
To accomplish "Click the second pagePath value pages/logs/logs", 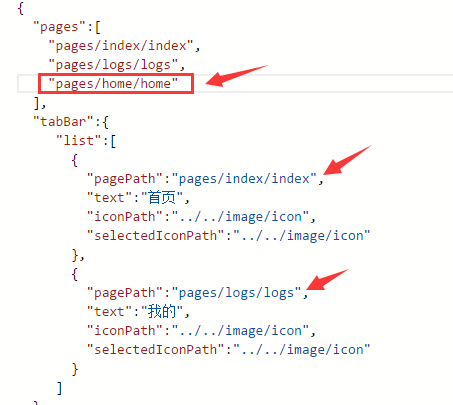I will tap(236, 293).
